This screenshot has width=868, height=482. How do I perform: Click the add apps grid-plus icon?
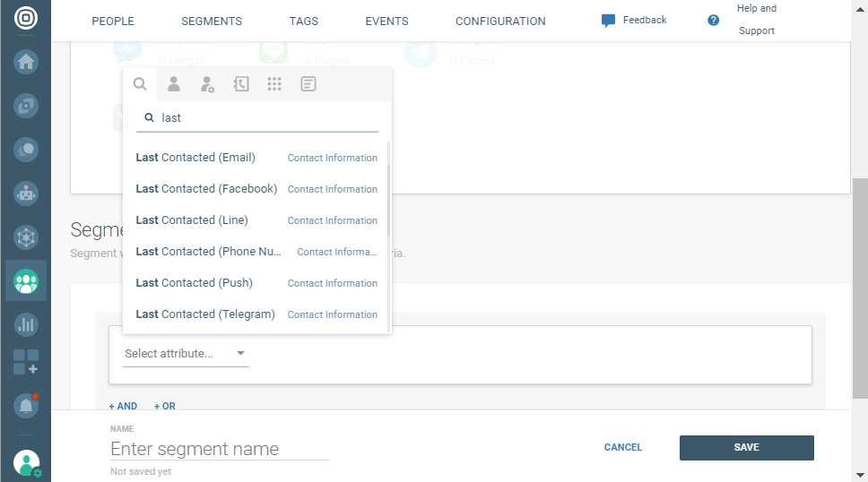[26, 362]
